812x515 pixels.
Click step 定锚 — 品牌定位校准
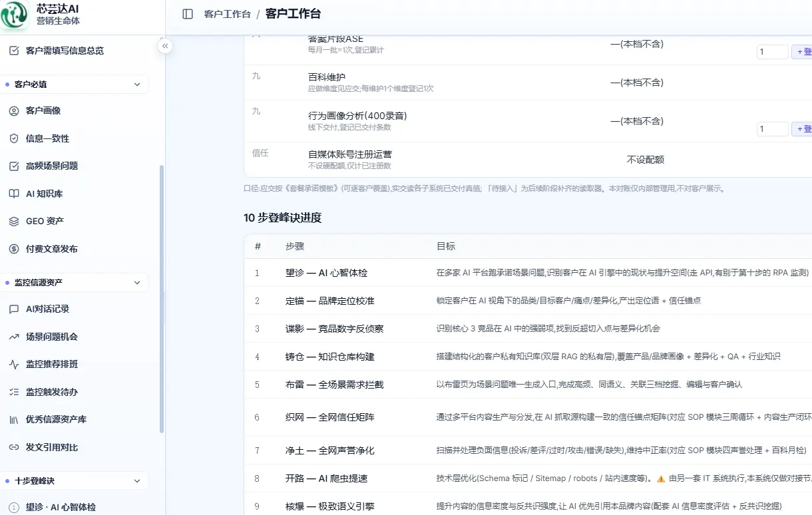(x=330, y=301)
